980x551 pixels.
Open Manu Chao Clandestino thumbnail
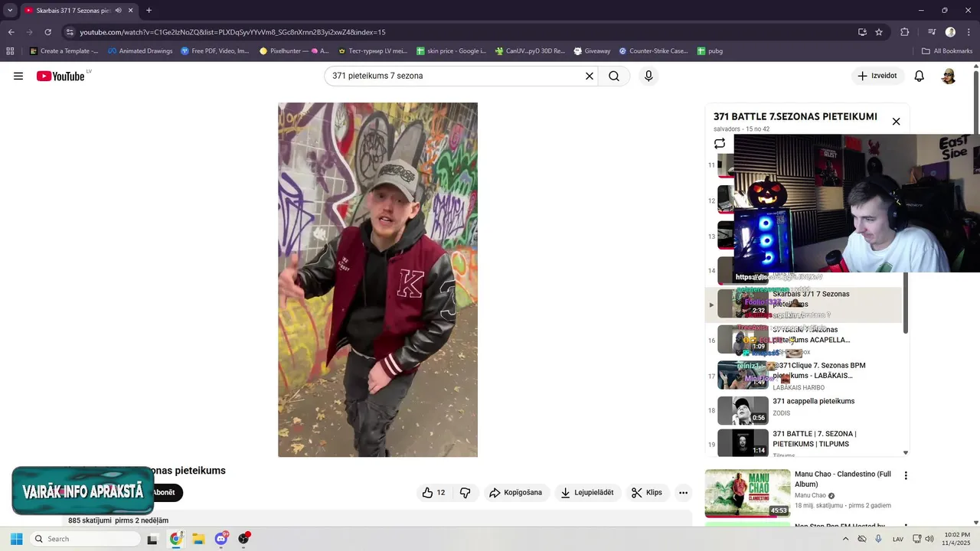(x=747, y=493)
